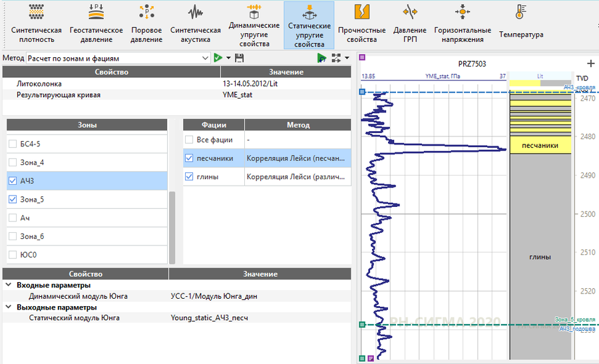Collapse the 'Входные параметры' section
This screenshot has height=364, width=599.
click(8, 285)
